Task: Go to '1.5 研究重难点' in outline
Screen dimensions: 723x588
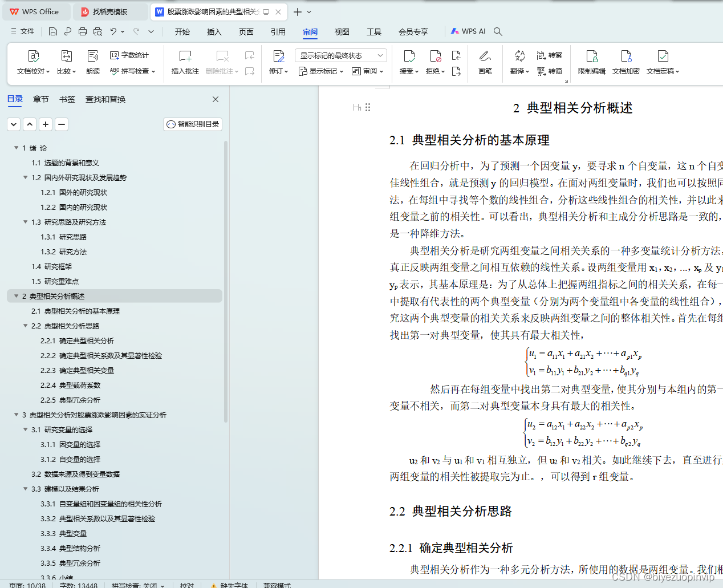Action: tap(55, 281)
